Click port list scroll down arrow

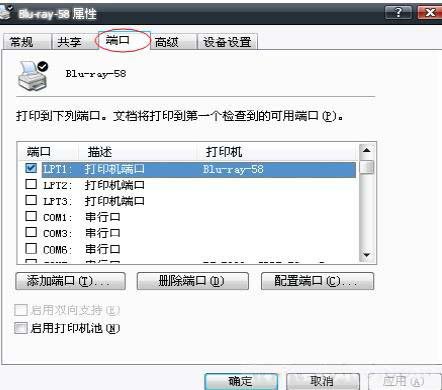coord(367,255)
